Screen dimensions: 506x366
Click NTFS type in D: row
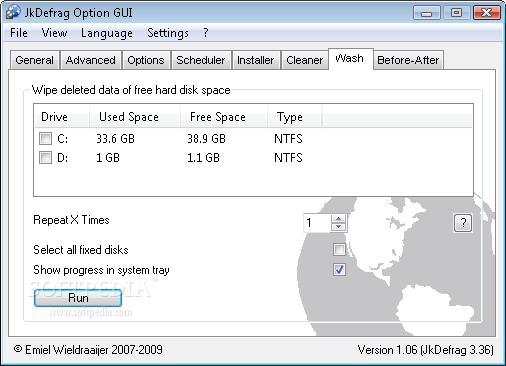pos(288,157)
